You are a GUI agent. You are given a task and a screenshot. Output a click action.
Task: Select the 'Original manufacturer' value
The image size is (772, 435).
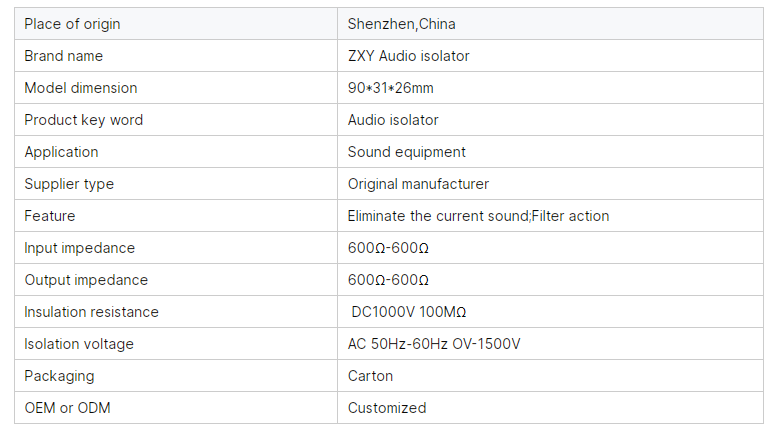point(418,184)
